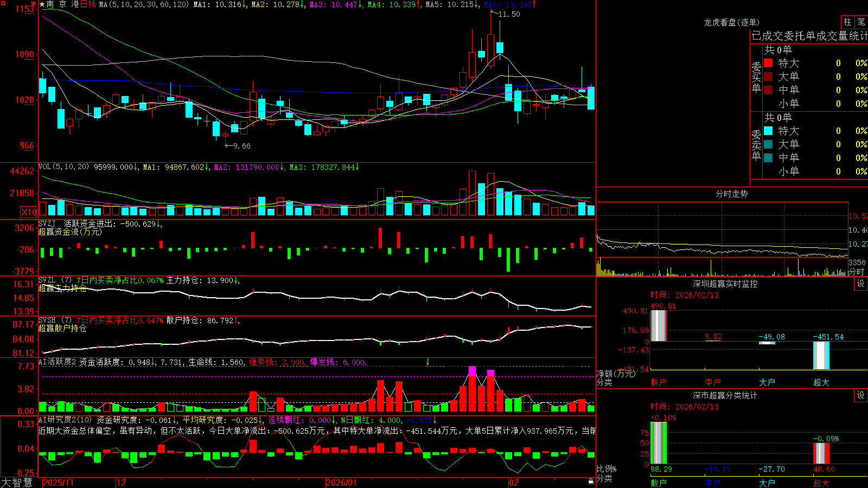The image size is (868, 488).
Task: Click the red question mark icon at chart top
Action: tap(33, 4)
